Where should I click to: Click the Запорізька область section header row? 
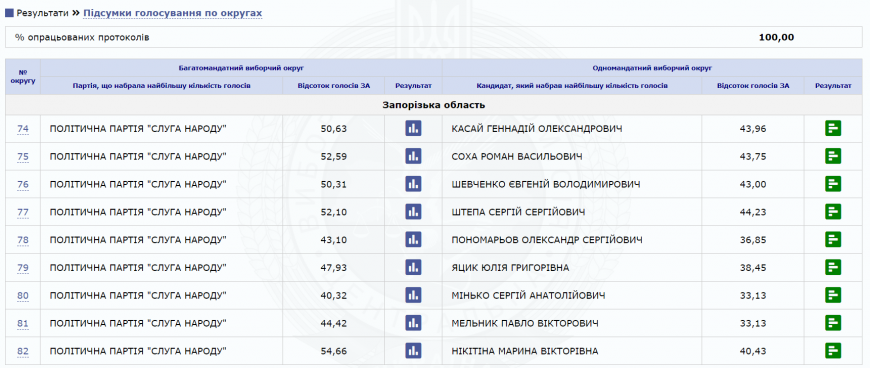[x=434, y=105]
